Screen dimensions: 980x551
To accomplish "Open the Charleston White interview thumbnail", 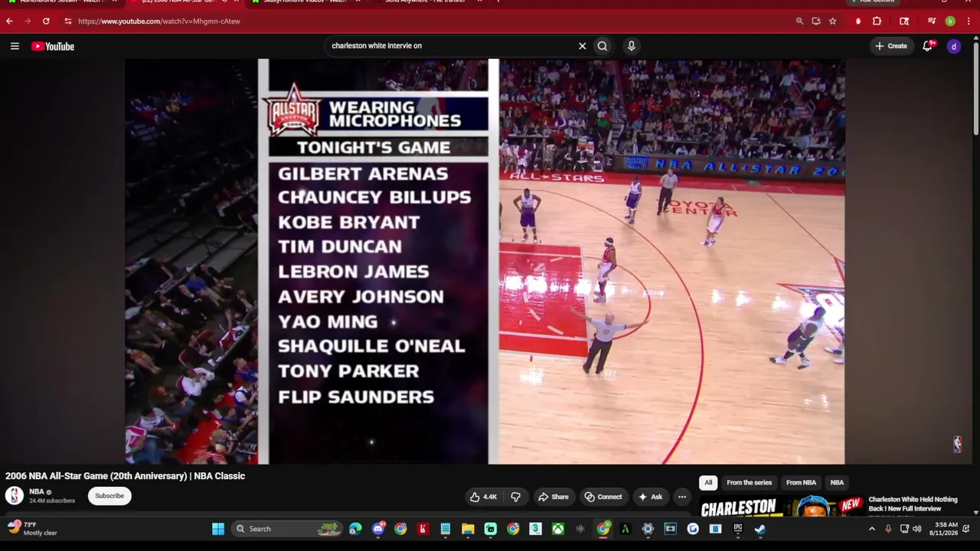I will [x=781, y=507].
